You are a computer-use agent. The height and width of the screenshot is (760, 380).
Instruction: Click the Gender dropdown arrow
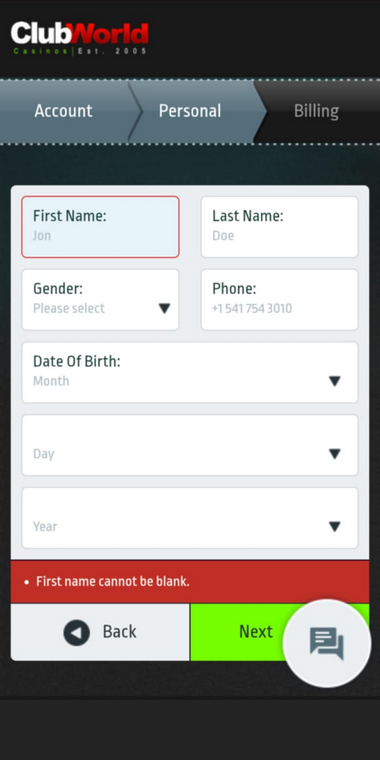pyautogui.click(x=164, y=308)
